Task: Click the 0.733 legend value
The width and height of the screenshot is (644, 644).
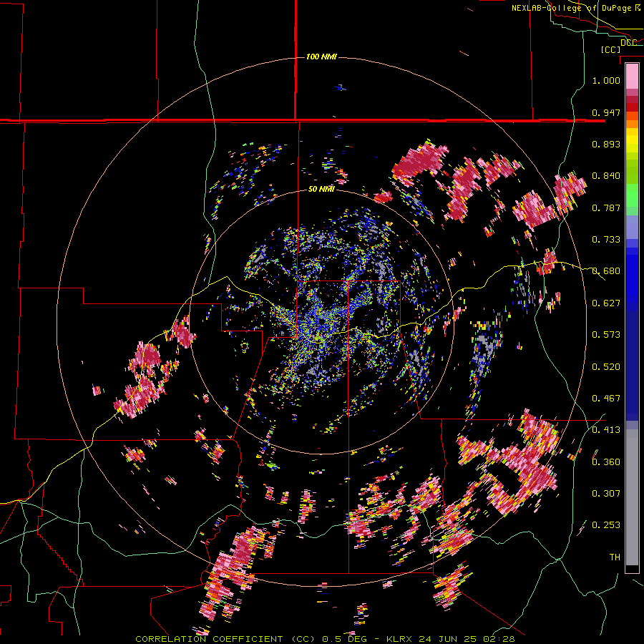Action: 606,240
